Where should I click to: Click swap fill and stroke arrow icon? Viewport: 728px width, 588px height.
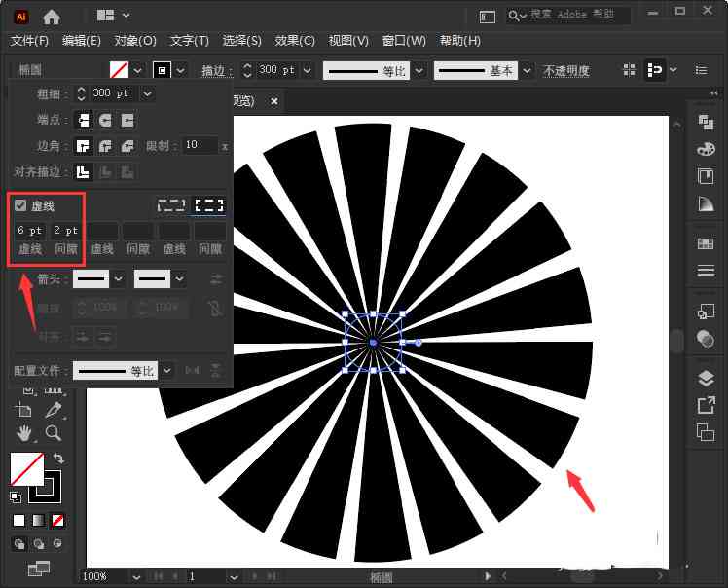(x=59, y=458)
